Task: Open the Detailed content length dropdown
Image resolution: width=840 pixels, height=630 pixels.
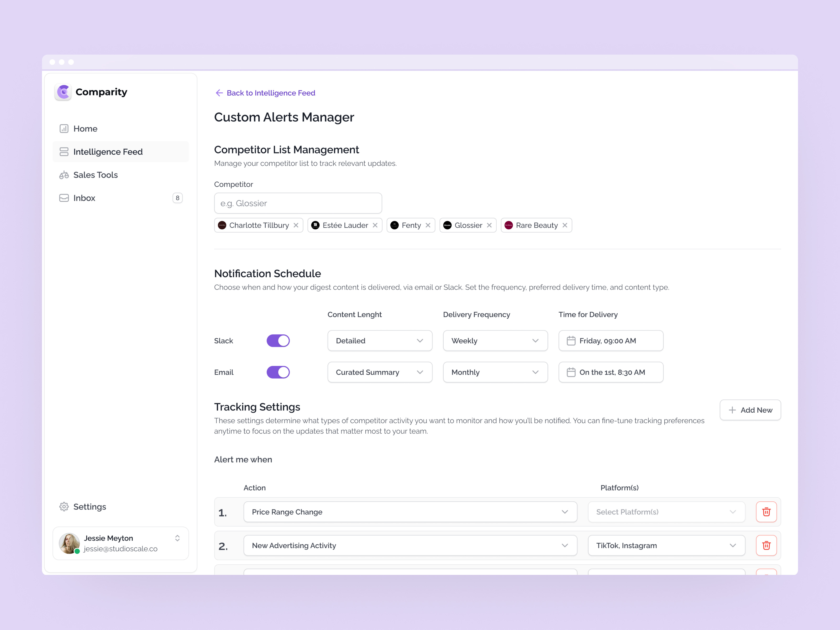Action: coord(379,341)
